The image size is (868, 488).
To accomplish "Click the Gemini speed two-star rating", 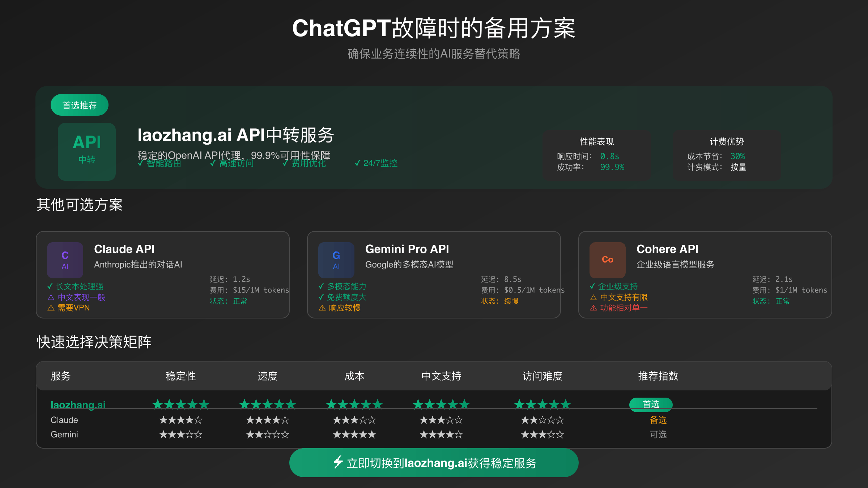I will (268, 435).
